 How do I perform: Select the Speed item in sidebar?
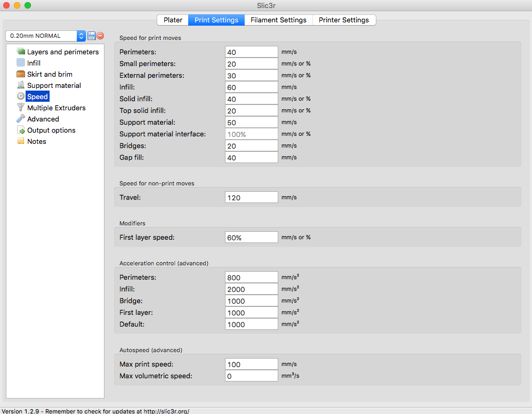(37, 96)
